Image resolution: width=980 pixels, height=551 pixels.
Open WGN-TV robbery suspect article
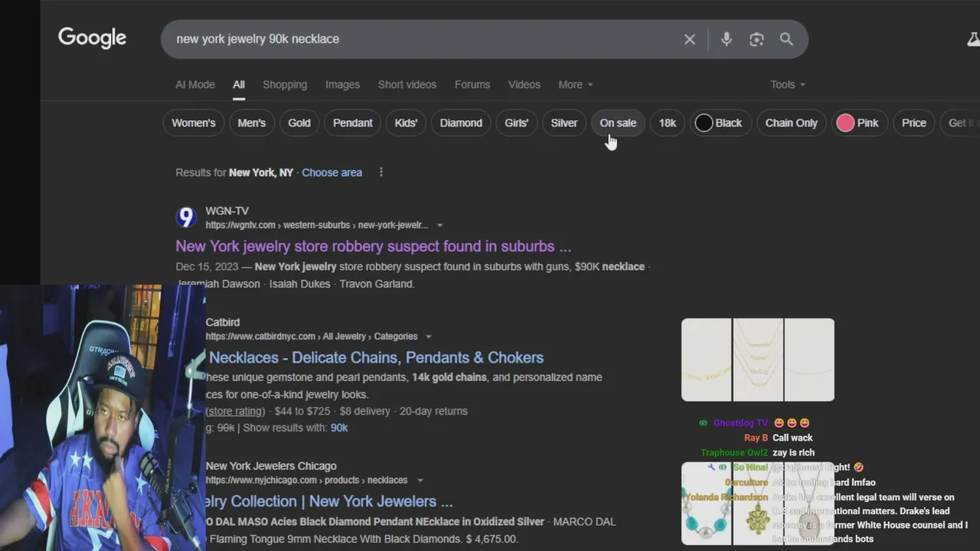click(x=374, y=246)
